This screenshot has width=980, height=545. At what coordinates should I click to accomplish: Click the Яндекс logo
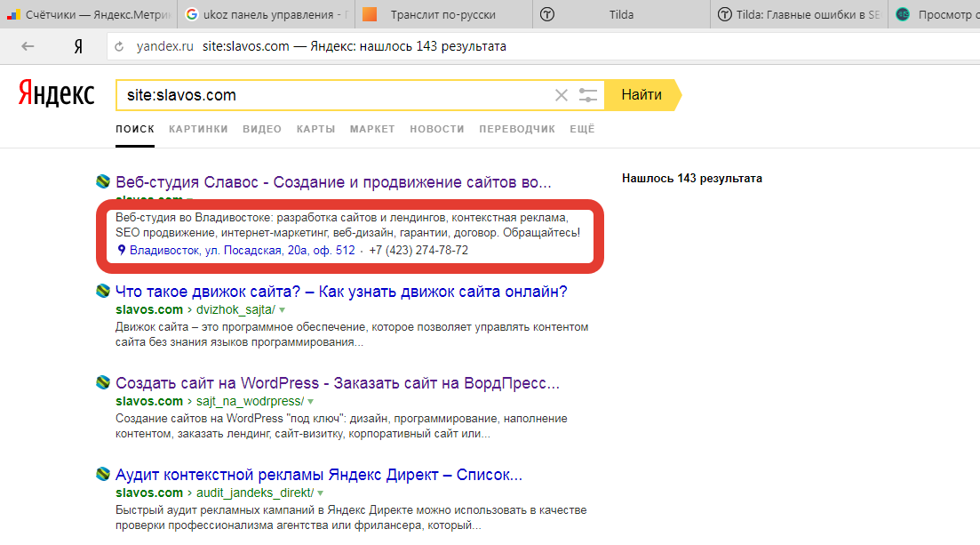(56, 93)
